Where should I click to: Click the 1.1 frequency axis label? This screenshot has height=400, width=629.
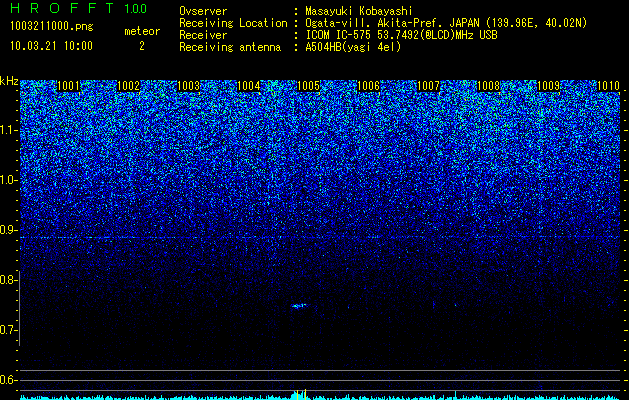[8, 130]
